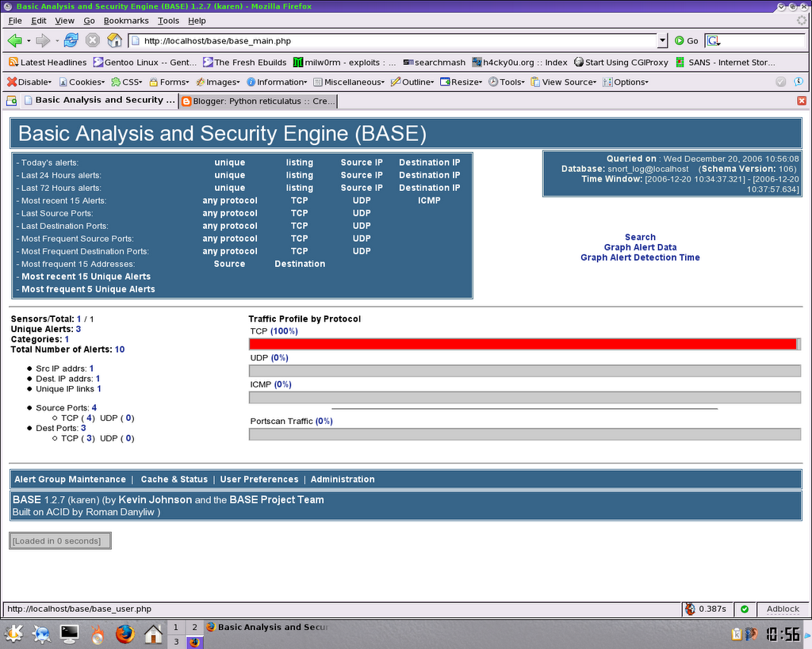
Task: Go to the browser Home page
Action: [114, 40]
